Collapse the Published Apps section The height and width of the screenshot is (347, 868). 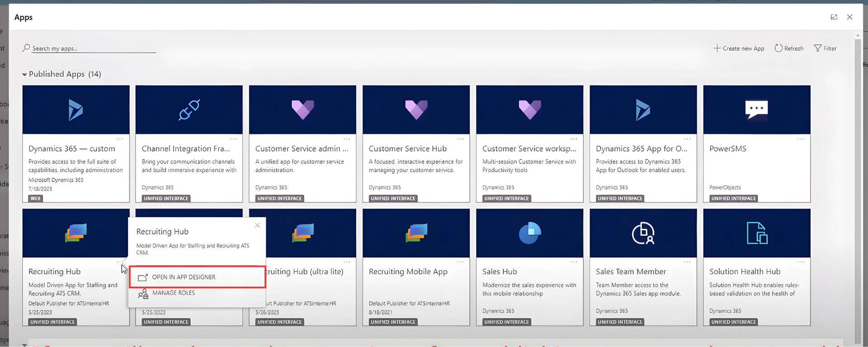tap(24, 75)
